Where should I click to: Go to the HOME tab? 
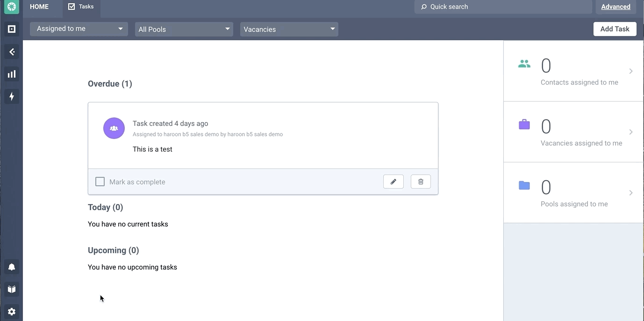39,7
